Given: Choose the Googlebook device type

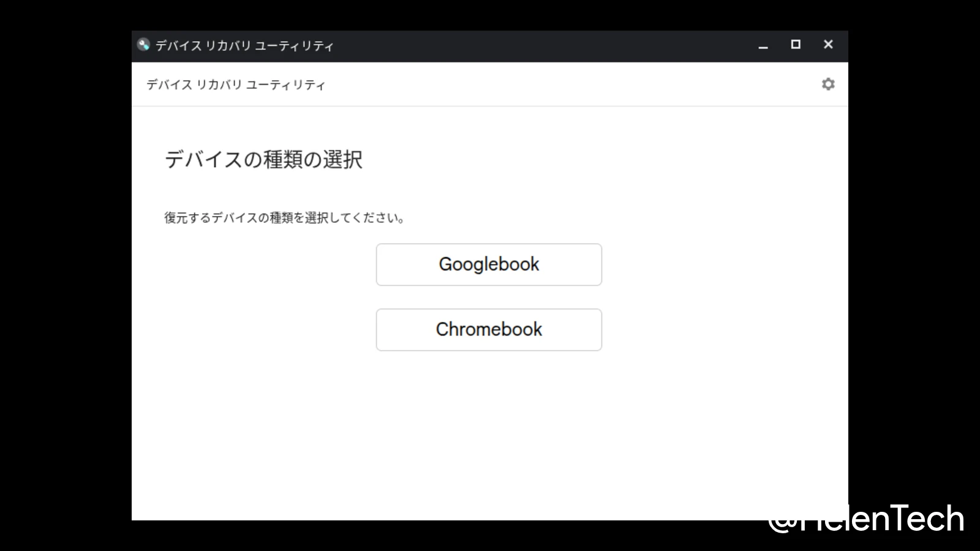Looking at the screenshot, I should pos(489,264).
